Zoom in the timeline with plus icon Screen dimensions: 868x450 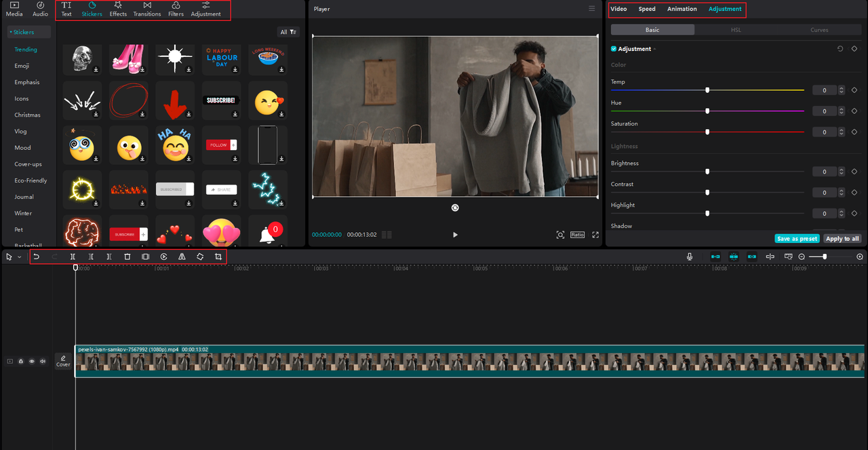coord(860,257)
